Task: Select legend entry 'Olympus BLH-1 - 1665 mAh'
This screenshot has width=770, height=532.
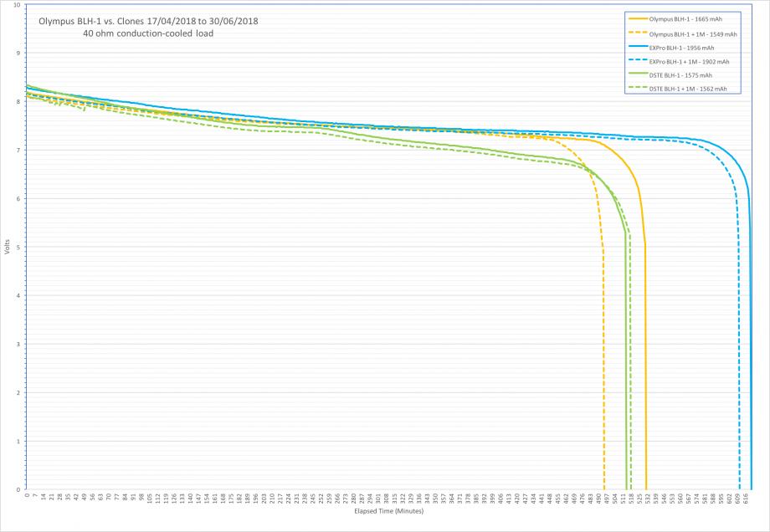Action: click(693, 20)
